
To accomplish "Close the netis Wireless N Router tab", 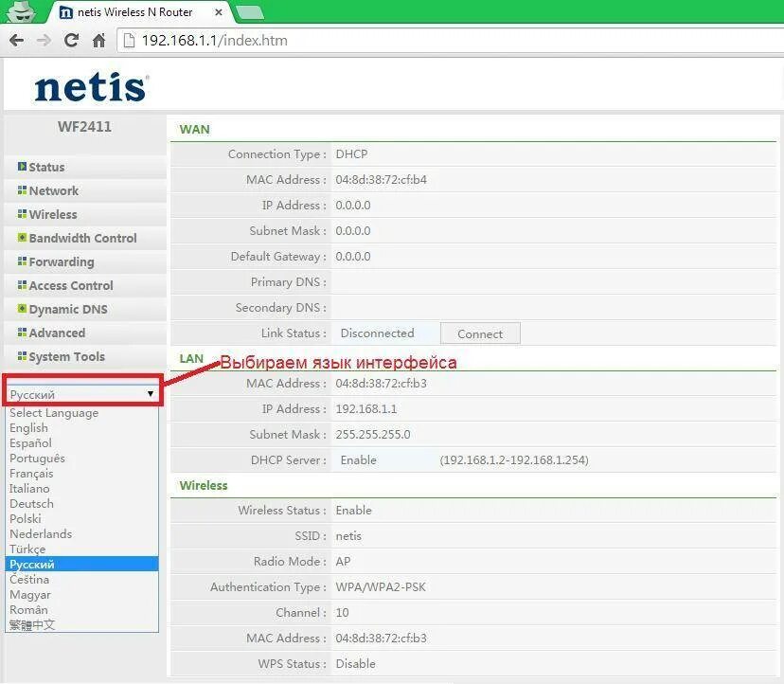I will click(x=219, y=12).
